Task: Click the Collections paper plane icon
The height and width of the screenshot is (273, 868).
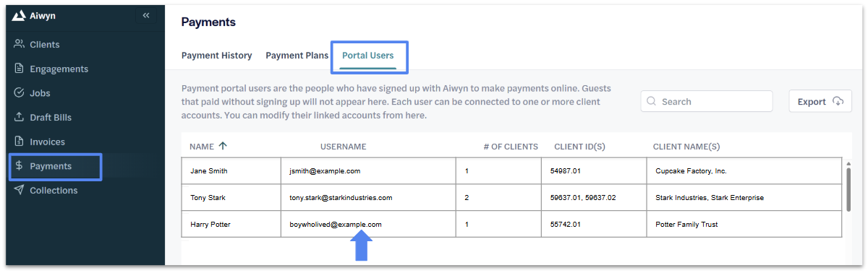Action: 20,190
